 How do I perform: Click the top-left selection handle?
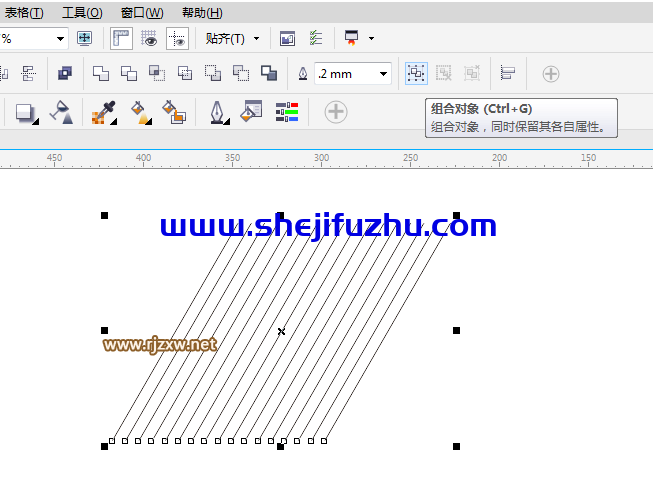click(x=105, y=215)
